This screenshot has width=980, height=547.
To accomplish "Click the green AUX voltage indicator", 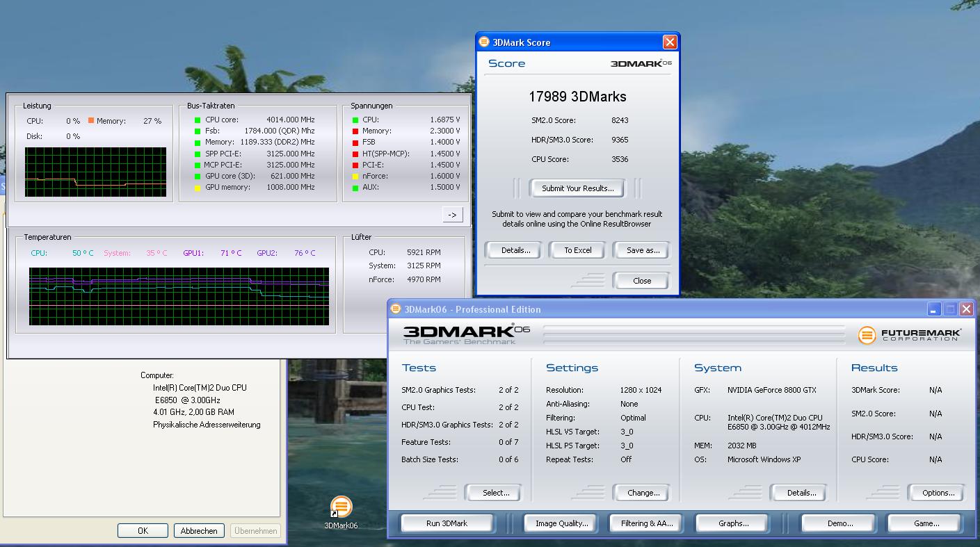I will (x=355, y=188).
